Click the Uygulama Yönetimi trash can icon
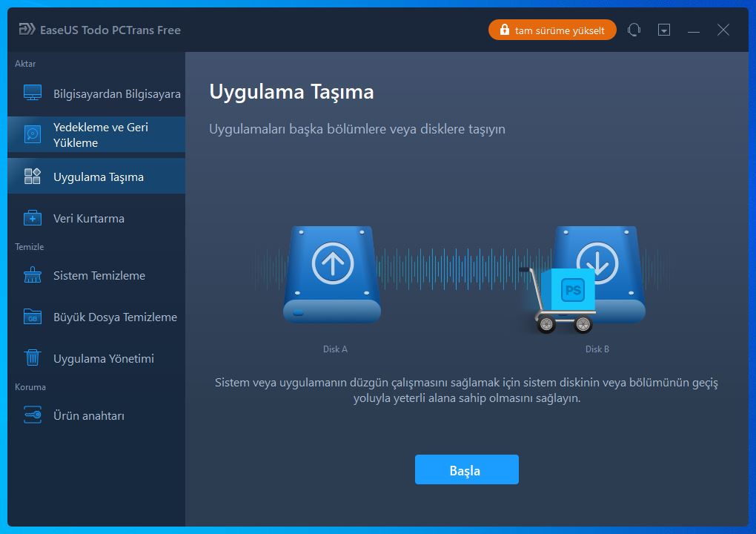 [33, 358]
